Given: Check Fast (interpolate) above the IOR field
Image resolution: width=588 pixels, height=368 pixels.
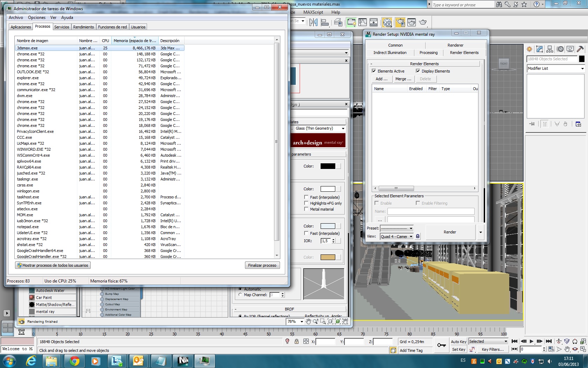Looking at the screenshot, I should [x=306, y=233].
